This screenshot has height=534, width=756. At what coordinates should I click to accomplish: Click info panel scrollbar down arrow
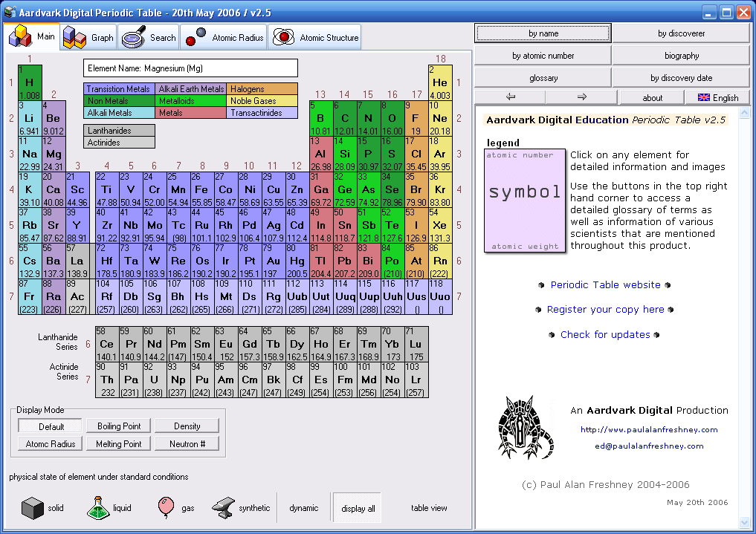click(744, 522)
